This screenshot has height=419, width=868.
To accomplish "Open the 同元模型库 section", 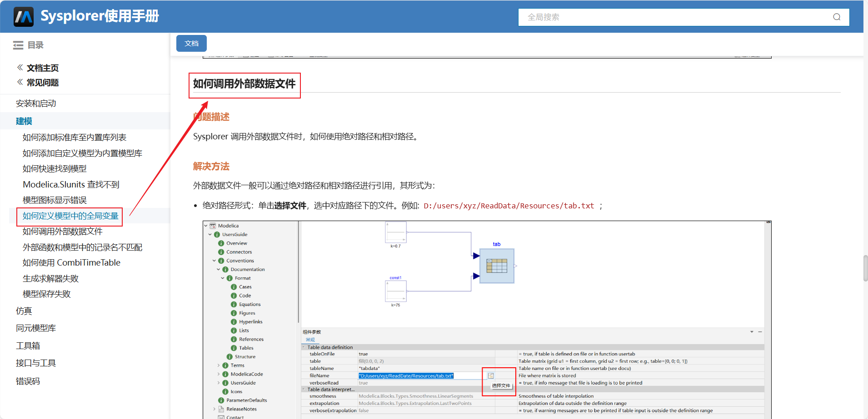I will click(x=36, y=328).
